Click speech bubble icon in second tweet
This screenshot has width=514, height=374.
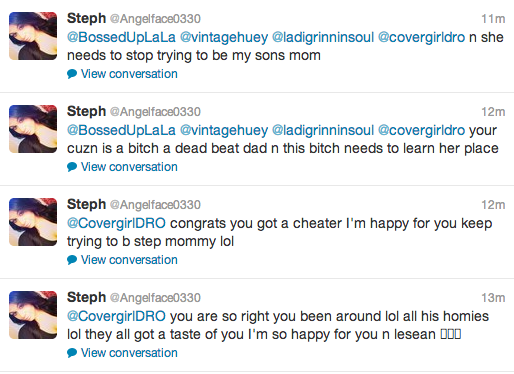(x=72, y=167)
